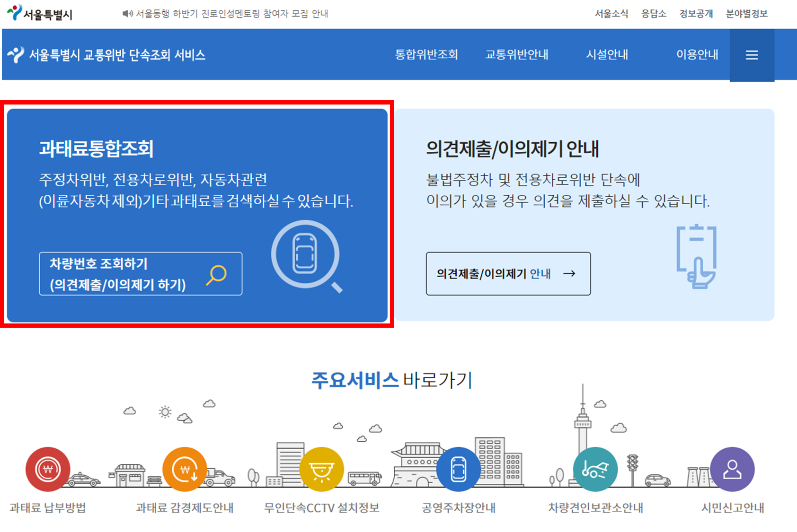Screen dimensions: 797x532
Task: Click the yellow magnifier icon in search button
Action: (x=216, y=275)
